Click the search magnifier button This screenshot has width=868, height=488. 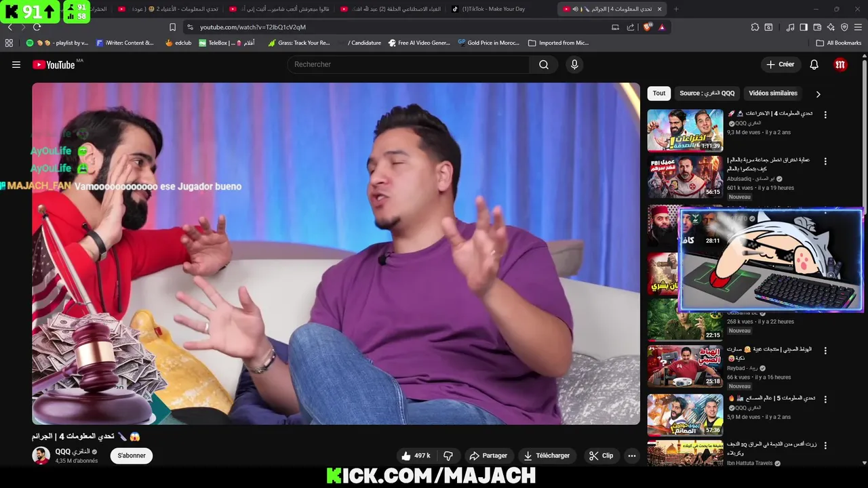(544, 64)
